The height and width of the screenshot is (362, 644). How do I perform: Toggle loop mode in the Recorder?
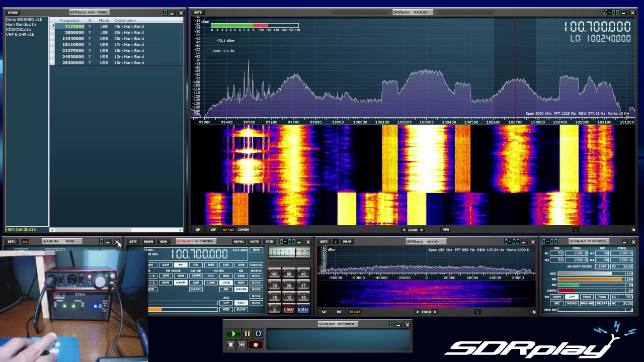[258, 333]
